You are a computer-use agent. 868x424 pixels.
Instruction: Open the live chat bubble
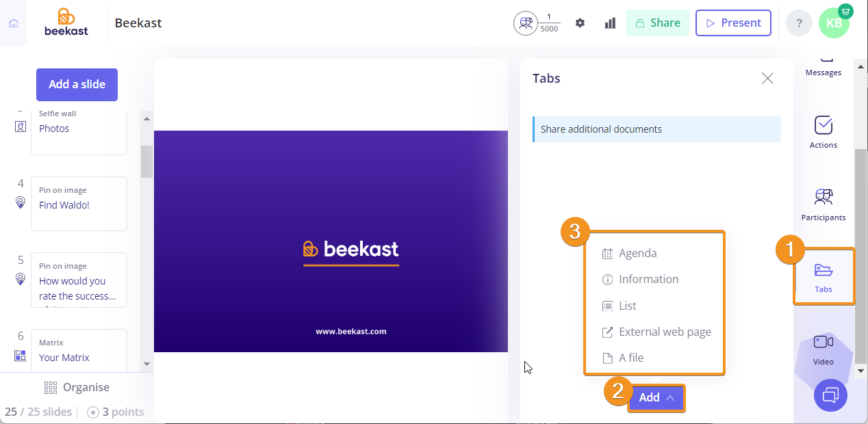(830, 395)
